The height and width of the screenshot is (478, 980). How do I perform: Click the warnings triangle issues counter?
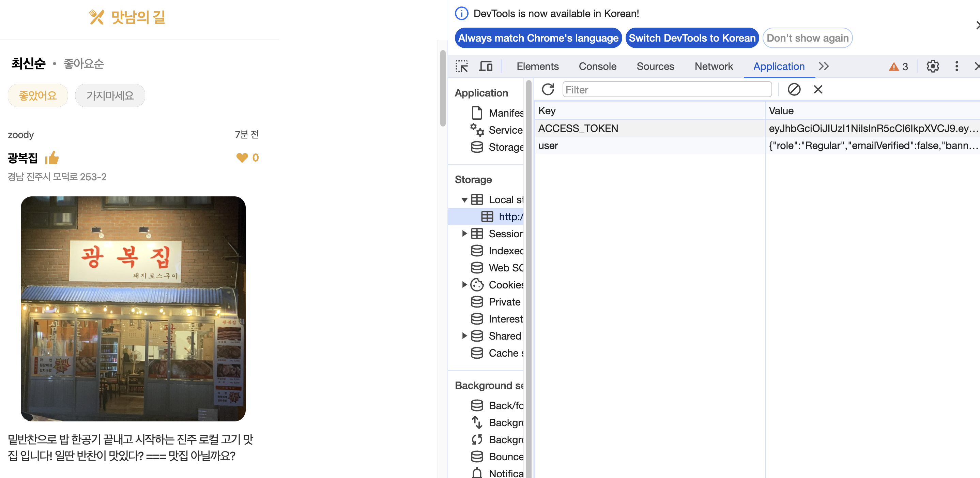pyautogui.click(x=898, y=66)
